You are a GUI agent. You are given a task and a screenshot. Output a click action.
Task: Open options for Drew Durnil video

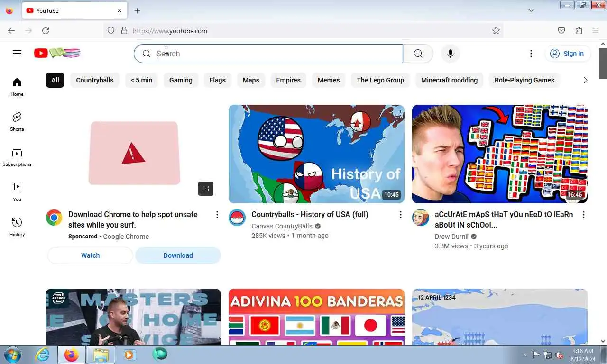[x=583, y=215]
